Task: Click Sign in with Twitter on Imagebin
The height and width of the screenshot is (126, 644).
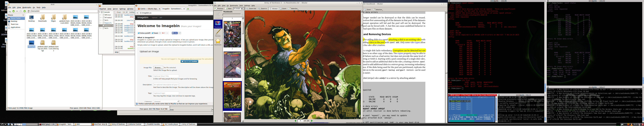Action: click(x=189, y=61)
